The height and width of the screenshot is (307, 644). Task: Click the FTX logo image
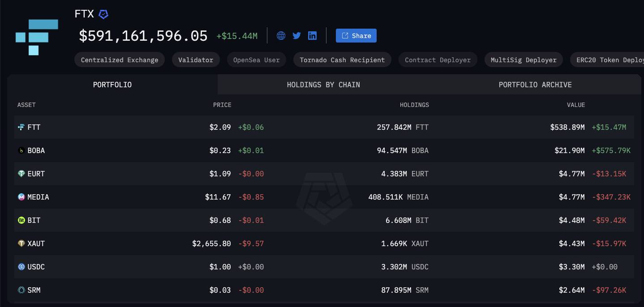(37, 37)
